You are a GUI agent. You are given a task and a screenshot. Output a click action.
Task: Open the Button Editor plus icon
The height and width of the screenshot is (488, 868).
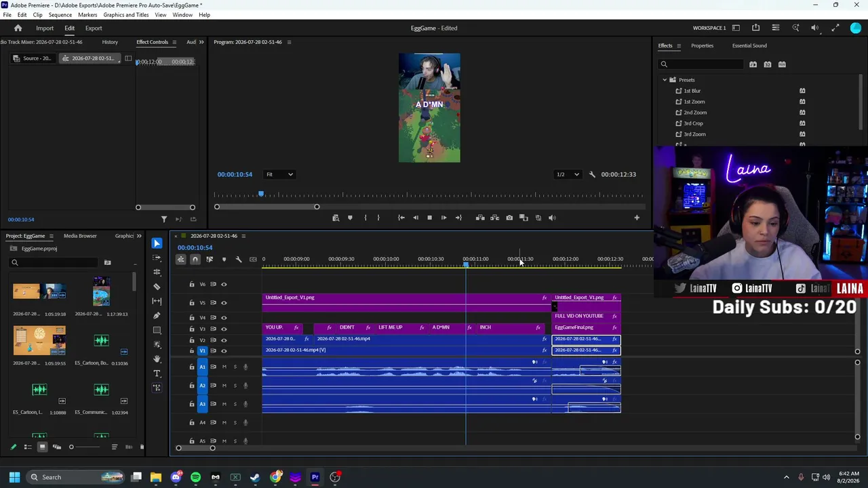[637, 218]
